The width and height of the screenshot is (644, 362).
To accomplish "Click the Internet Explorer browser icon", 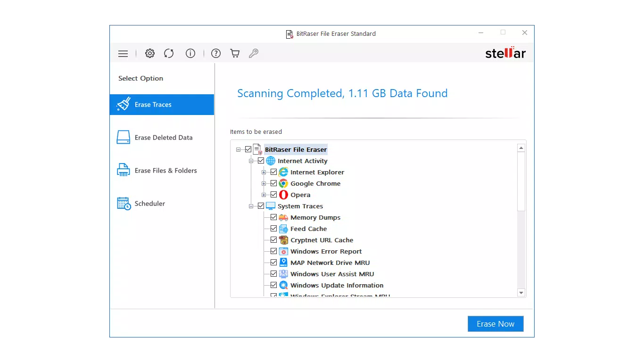I will point(283,172).
